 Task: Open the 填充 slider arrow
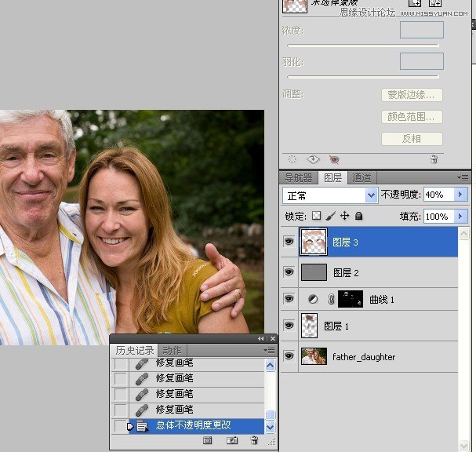[460, 217]
